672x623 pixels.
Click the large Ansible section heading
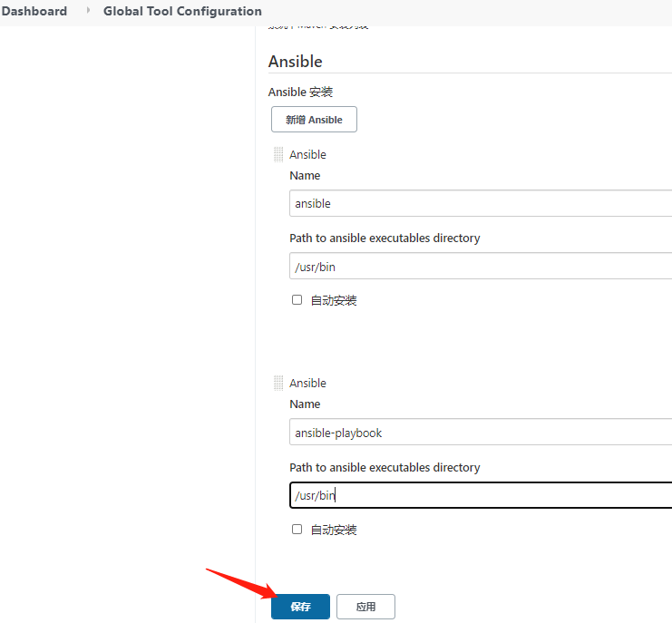296,62
